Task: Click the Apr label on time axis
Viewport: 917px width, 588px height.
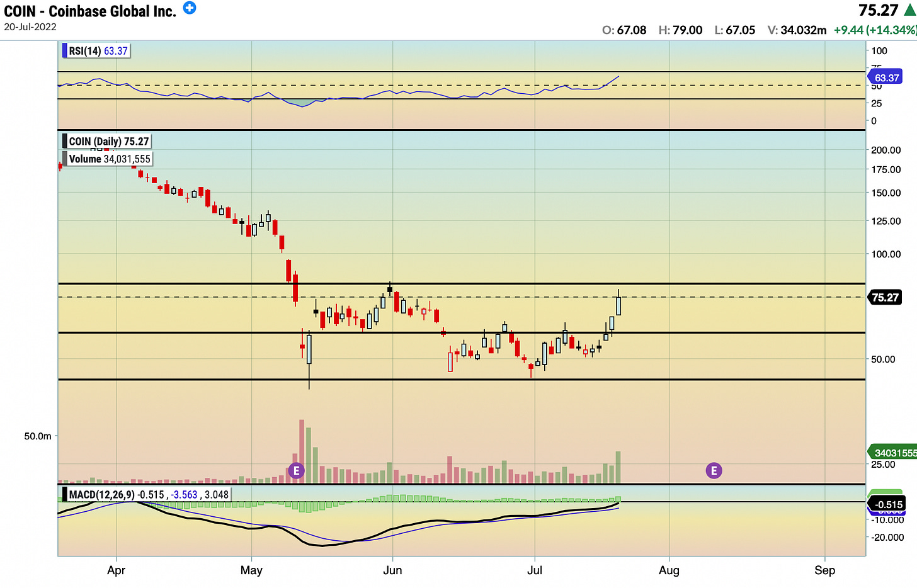Action: pyautogui.click(x=117, y=570)
